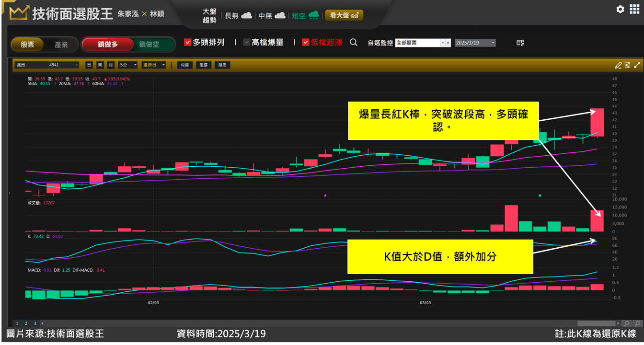The width and height of the screenshot is (644, 345).
Task: Expand chart to full screen
Action: click(637, 65)
